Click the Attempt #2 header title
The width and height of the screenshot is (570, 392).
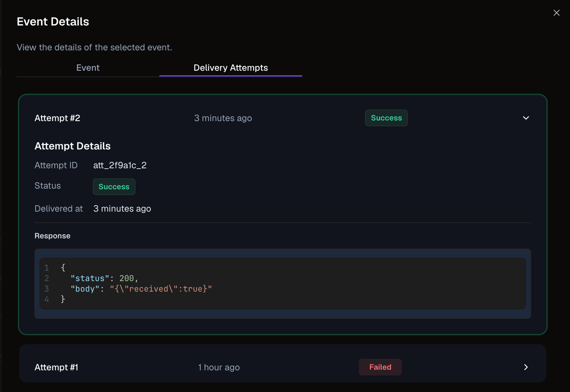coord(57,118)
